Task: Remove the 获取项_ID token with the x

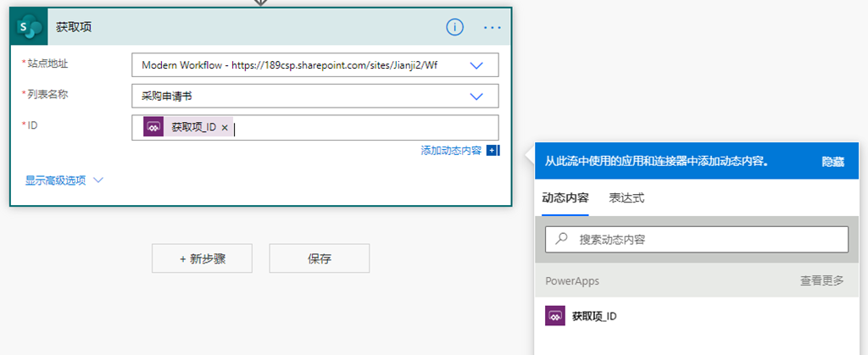Action: tap(224, 128)
